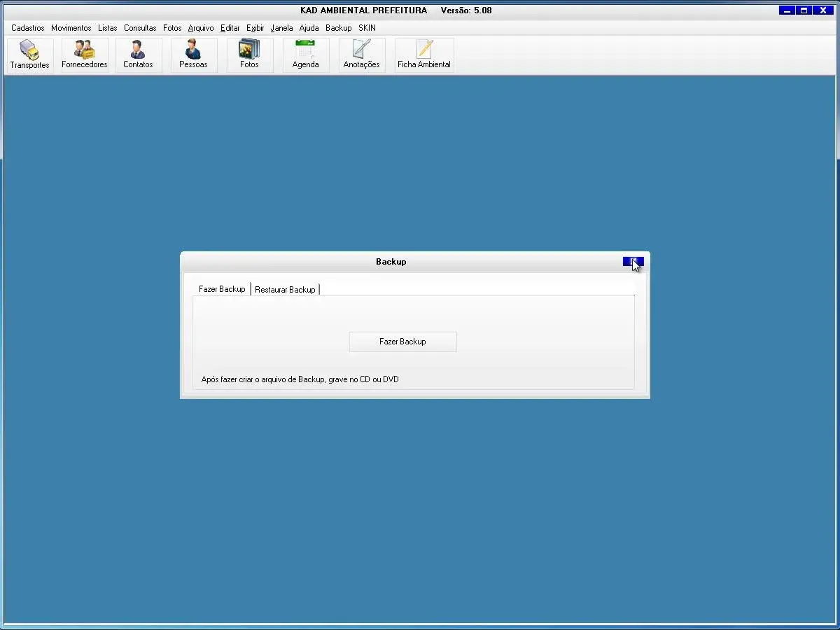Open the Anotações notepad icon
The height and width of the screenshot is (630, 840).
[361, 55]
